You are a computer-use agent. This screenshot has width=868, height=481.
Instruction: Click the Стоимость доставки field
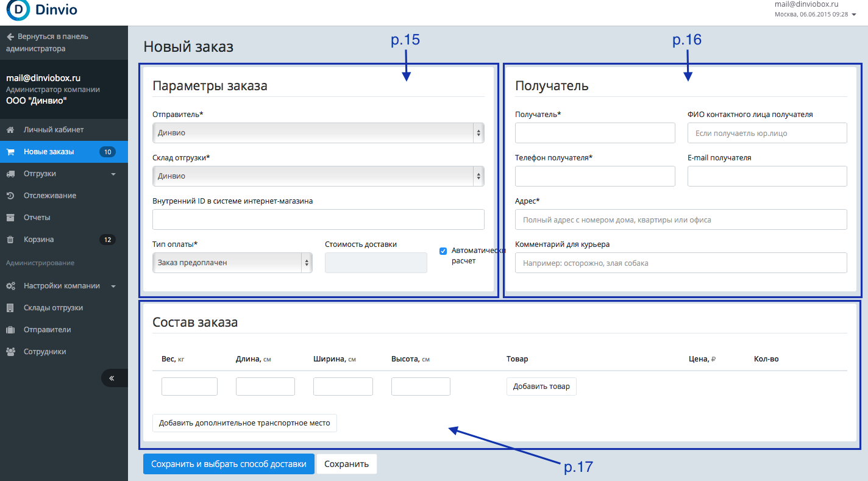click(376, 263)
